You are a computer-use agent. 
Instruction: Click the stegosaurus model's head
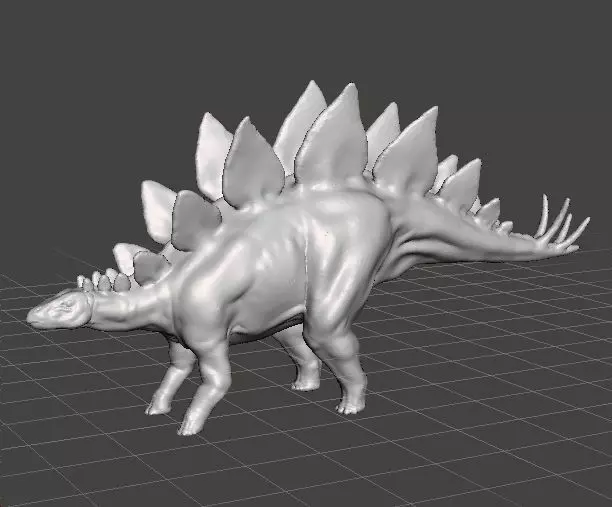coord(60,310)
